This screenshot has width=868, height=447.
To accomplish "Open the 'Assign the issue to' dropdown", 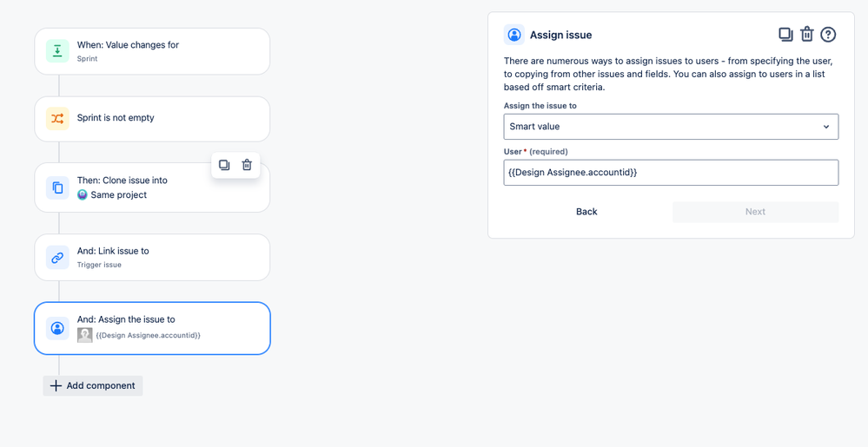I will click(x=671, y=127).
